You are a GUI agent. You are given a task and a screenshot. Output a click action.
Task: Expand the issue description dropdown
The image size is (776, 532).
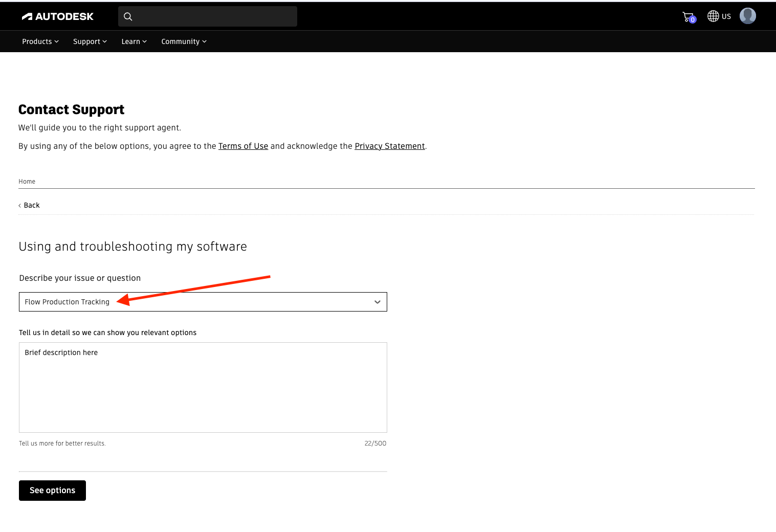pos(378,302)
